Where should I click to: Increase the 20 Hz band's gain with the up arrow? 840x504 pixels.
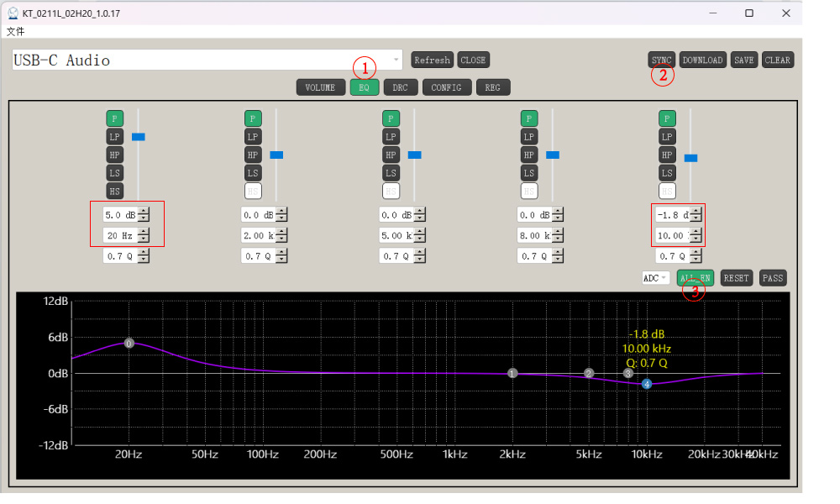click(144, 211)
